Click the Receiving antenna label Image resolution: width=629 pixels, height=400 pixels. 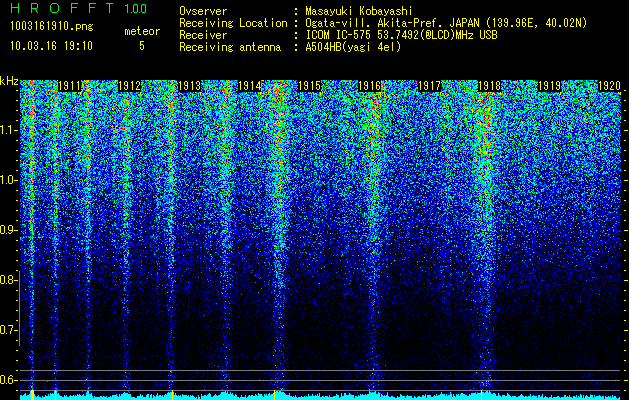point(230,47)
